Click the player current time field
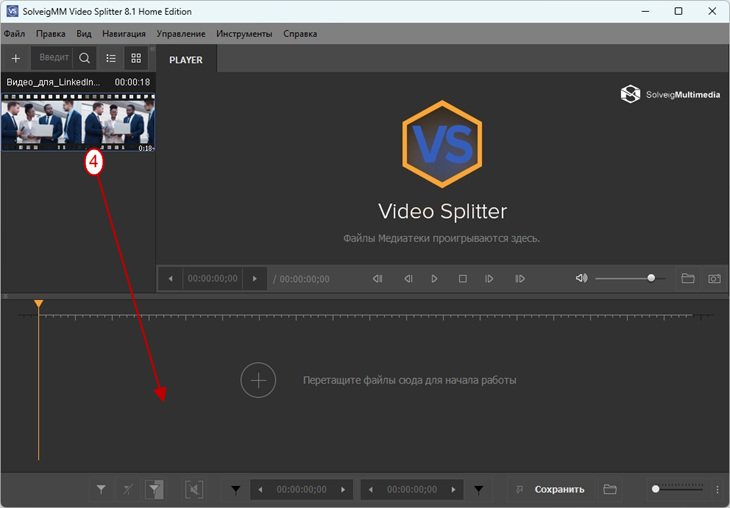This screenshot has height=508, width=730. tap(212, 278)
